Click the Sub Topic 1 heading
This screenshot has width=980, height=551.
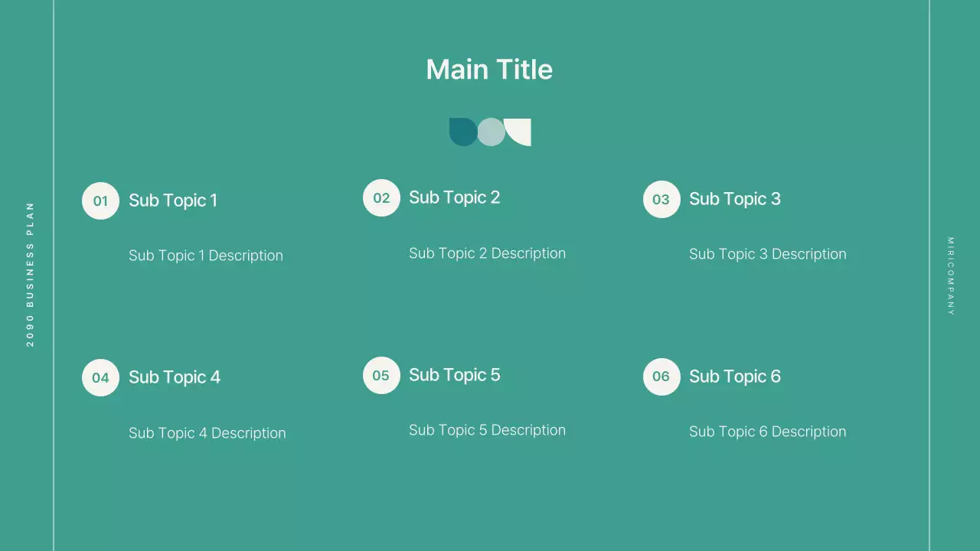pos(173,201)
